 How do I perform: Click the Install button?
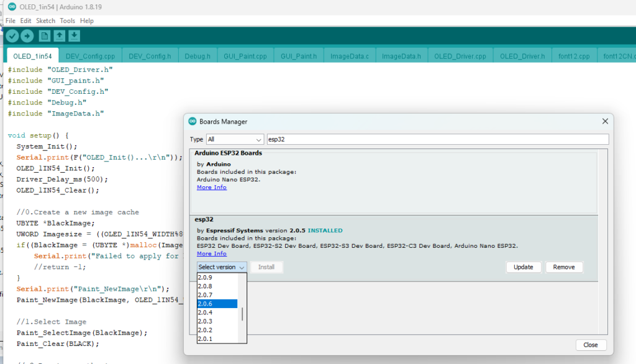click(266, 267)
